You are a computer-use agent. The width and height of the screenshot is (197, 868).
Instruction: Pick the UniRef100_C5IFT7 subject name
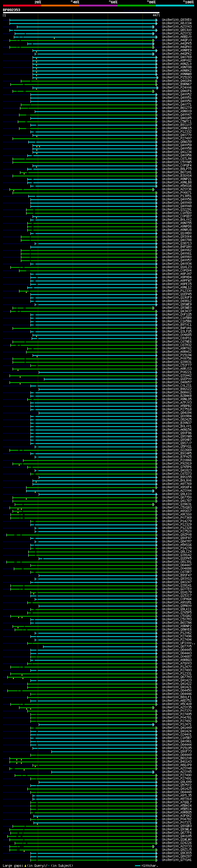[x=176, y=365]
